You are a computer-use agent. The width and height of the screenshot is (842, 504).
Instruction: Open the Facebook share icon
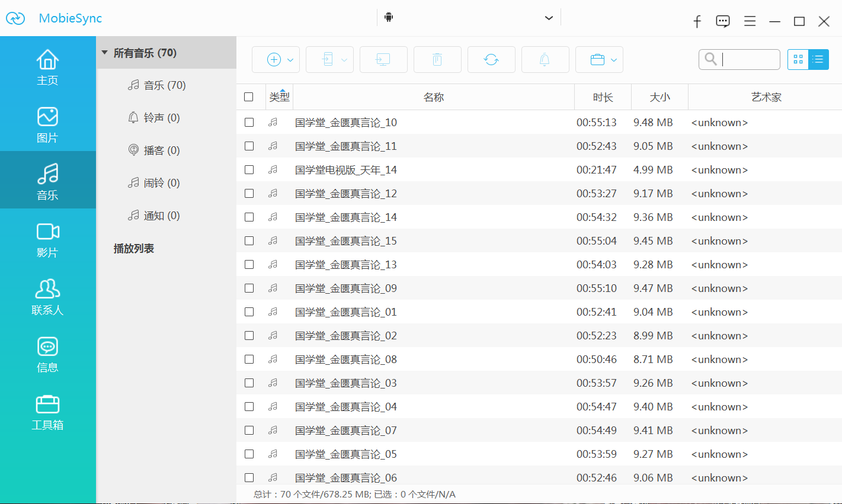(x=697, y=22)
